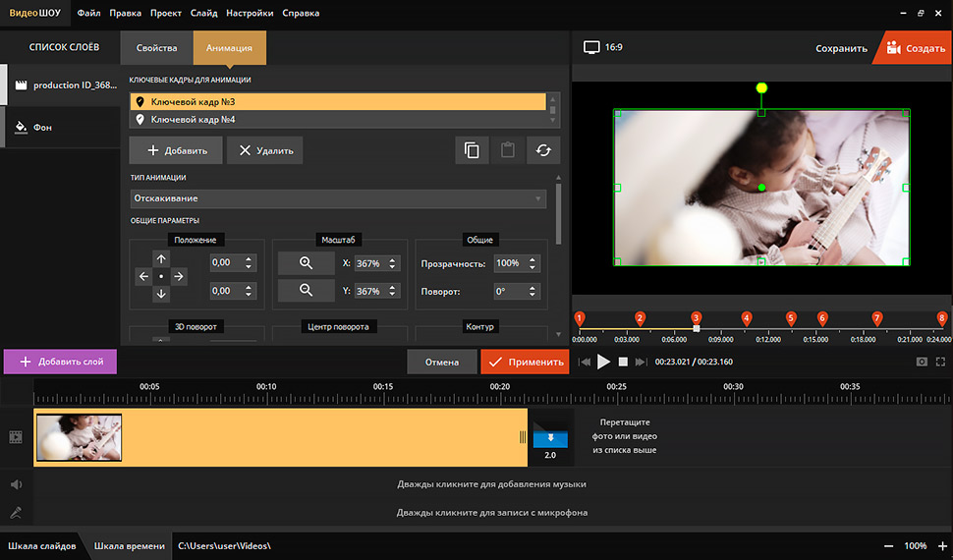
Task: Open Файл menu
Action: (88, 13)
